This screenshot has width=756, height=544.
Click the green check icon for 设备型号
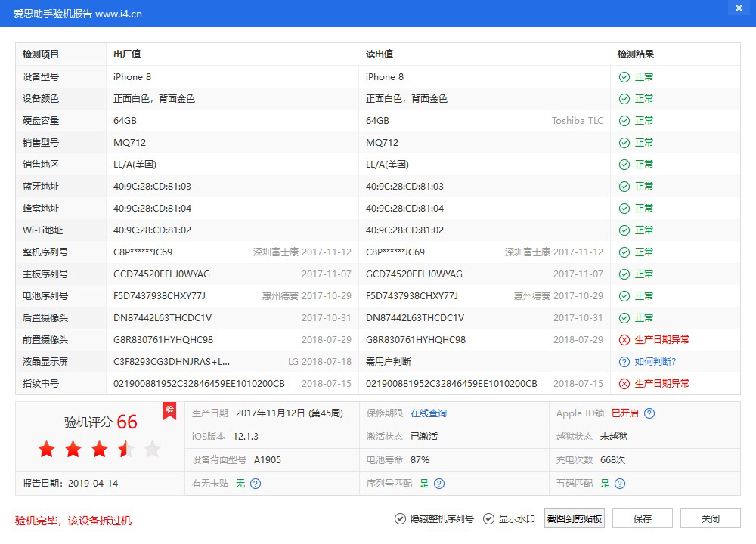coord(624,77)
